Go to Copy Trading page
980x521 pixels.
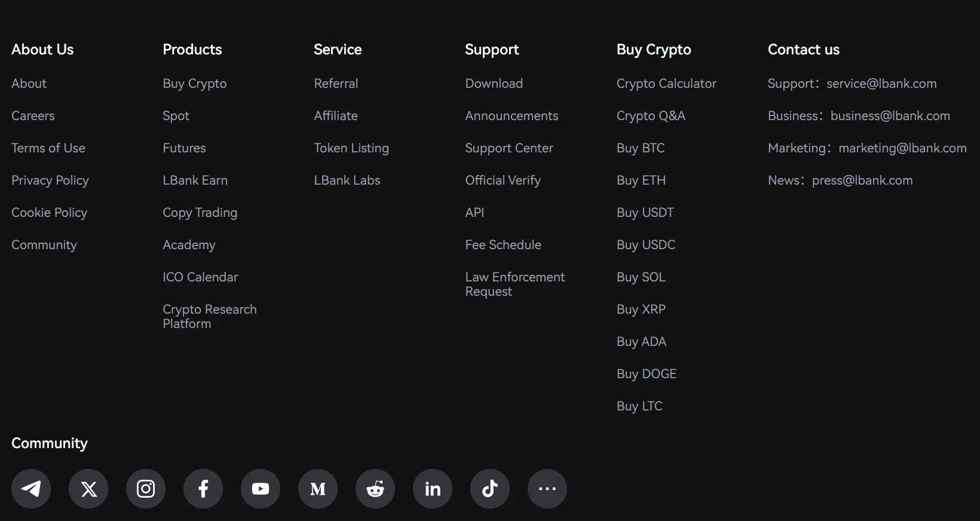pos(200,213)
